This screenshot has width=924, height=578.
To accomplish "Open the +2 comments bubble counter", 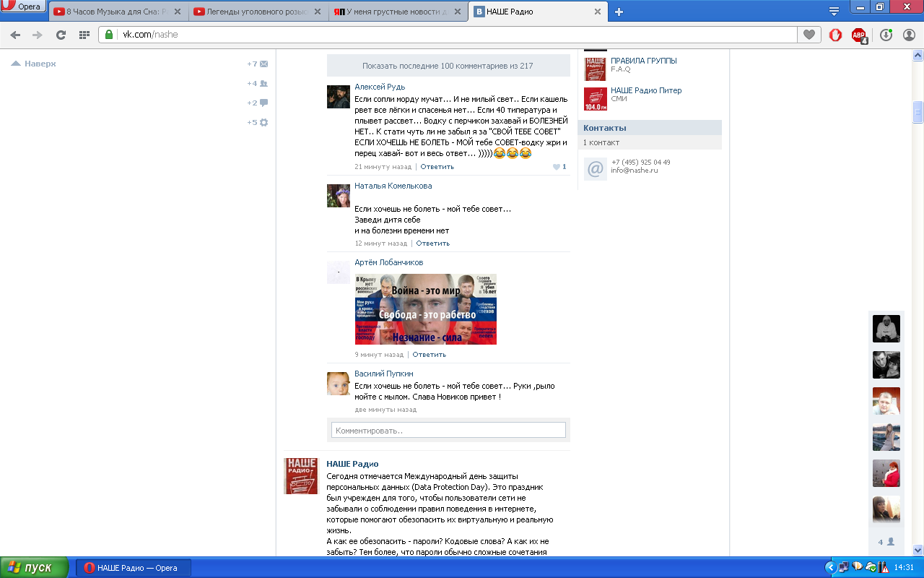I will tap(258, 103).
